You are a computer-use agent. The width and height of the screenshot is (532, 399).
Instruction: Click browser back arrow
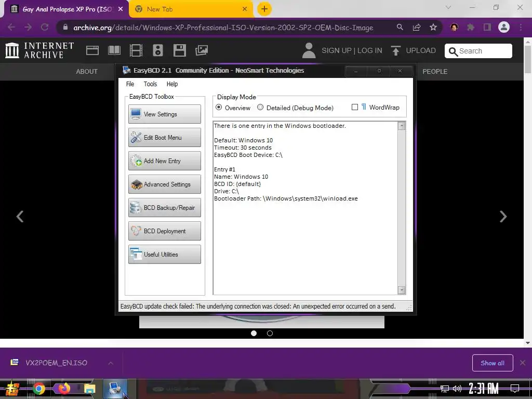11,27
